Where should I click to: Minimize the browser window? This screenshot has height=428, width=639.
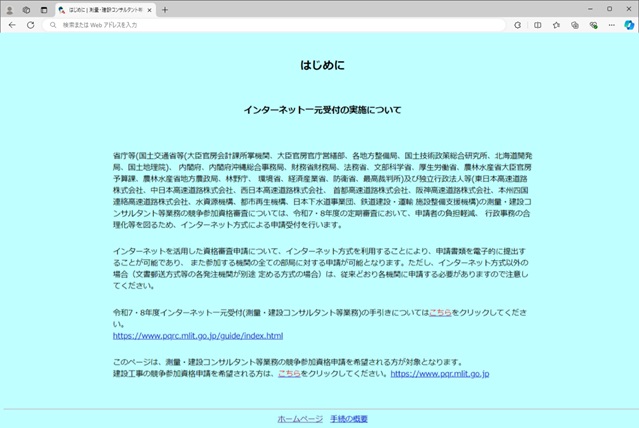pyautogui.click(x=590, y=9)
